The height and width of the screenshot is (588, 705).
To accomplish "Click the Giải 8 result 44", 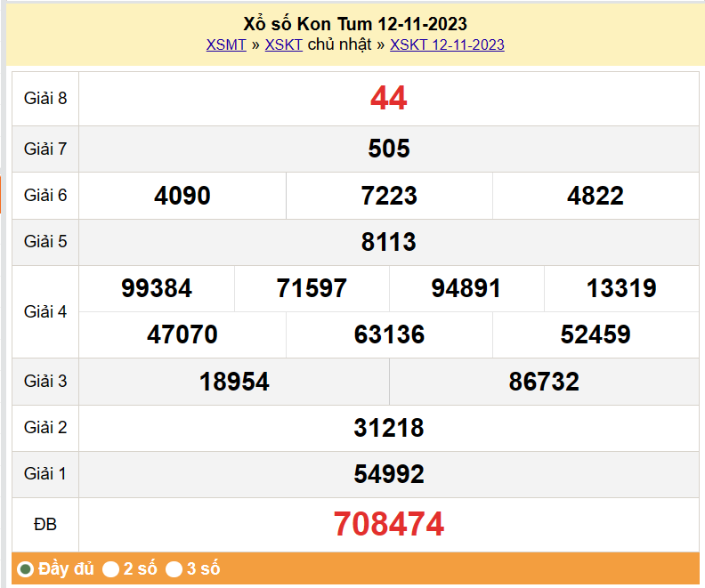I will (x=389, y=98).
